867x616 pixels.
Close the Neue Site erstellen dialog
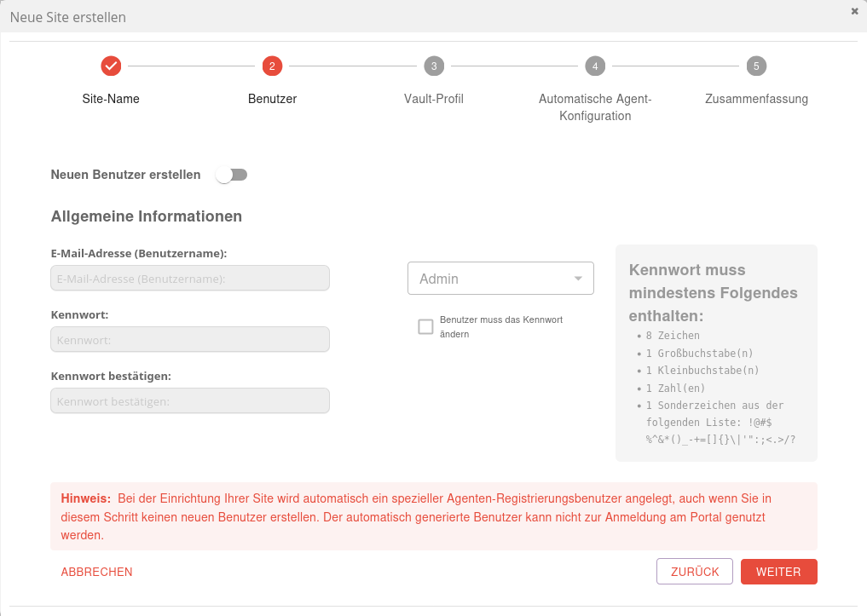(854, 11)
